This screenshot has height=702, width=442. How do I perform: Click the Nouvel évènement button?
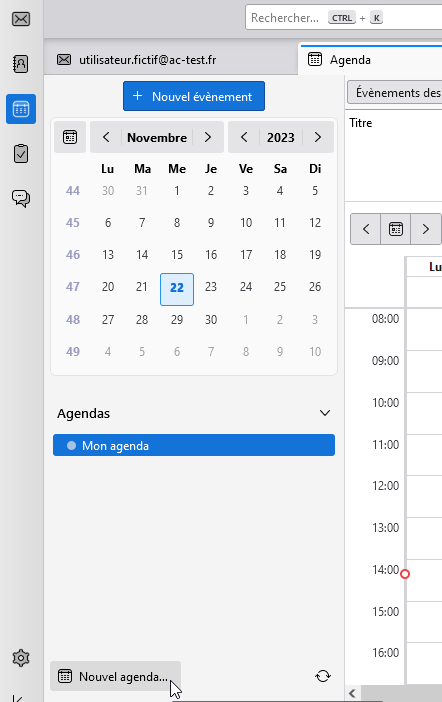[194, 96]
